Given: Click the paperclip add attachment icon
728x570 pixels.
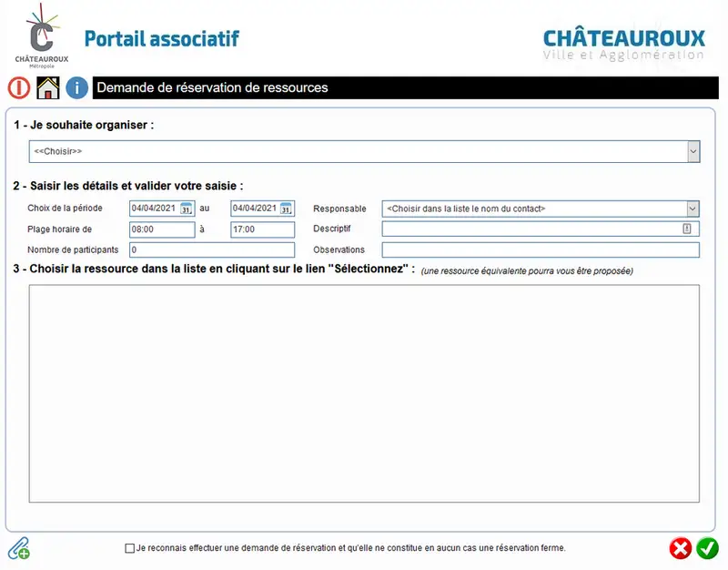Looking at the screenshot, I should 19,548.
